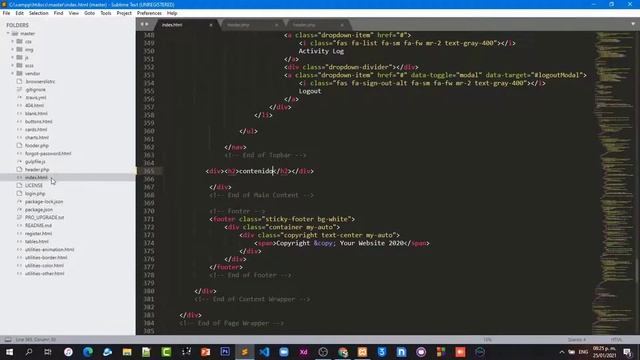Expand the js folder
640x360 pixels.
click(x=13, y=58)
